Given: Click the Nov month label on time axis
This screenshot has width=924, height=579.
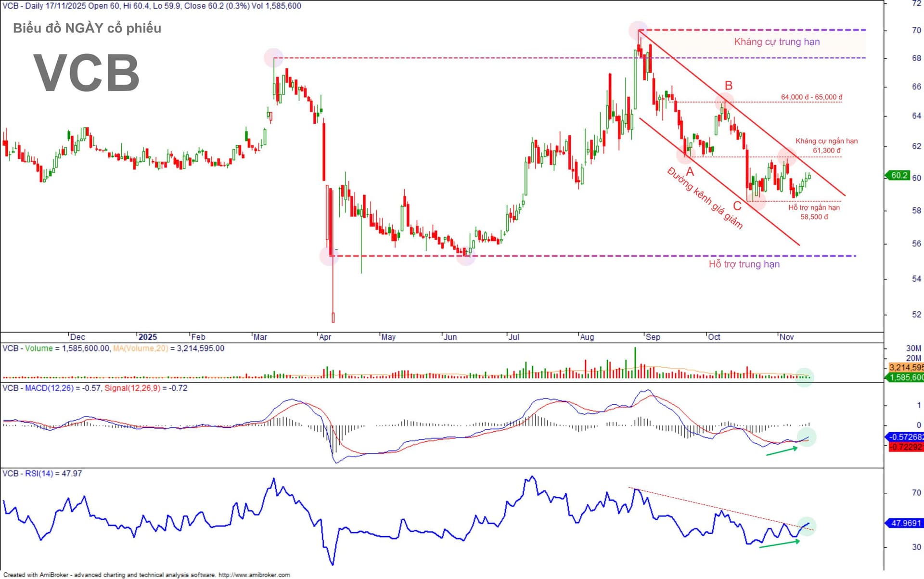Looking at the screenshot, I should click(x=786, y=337).
